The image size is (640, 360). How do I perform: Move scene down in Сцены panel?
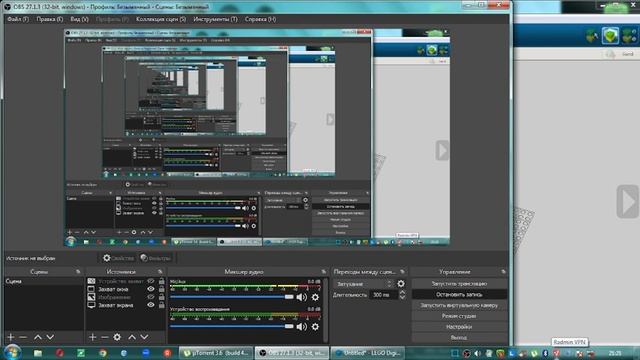pyautogui.click(x=50, y=337)
